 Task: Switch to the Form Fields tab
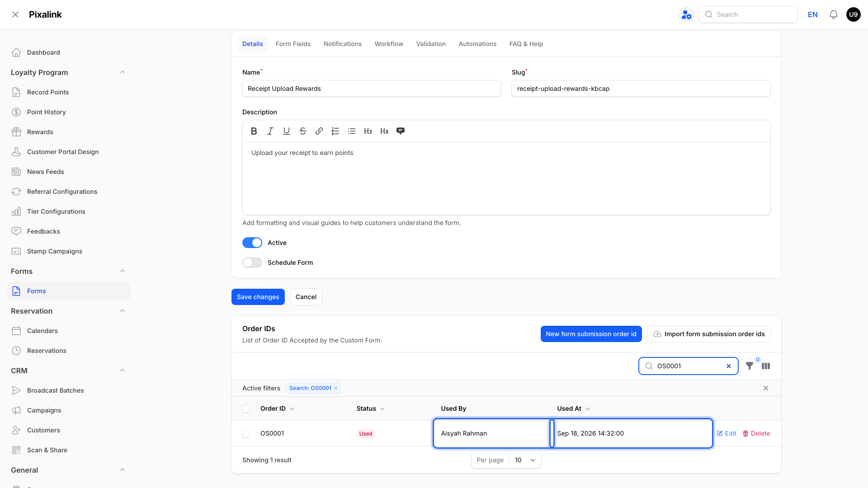(293, 44)
